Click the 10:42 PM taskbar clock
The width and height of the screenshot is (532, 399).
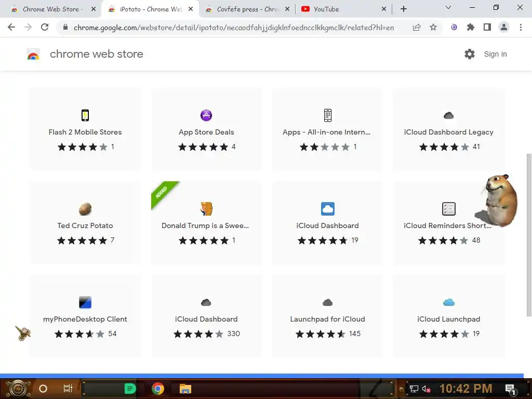(x=465, y=389)
